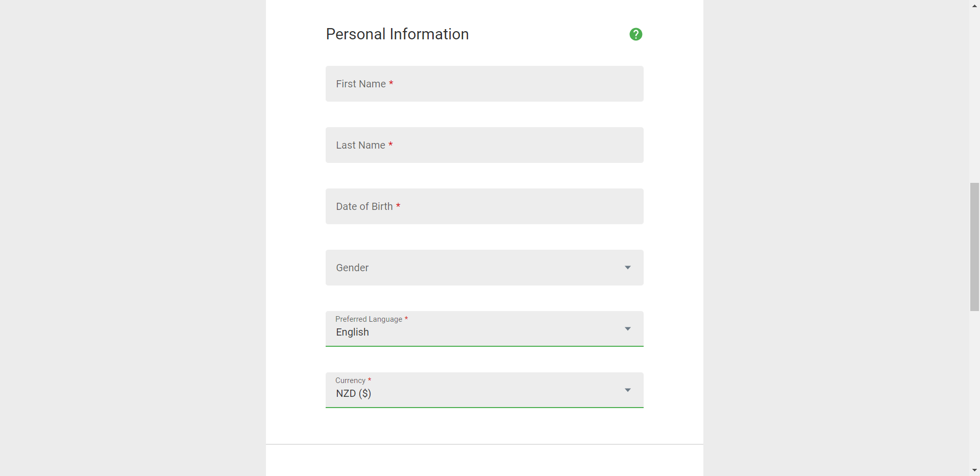
Task: Click the vertical scrollbar thumb
Action: tap(974, 247)
